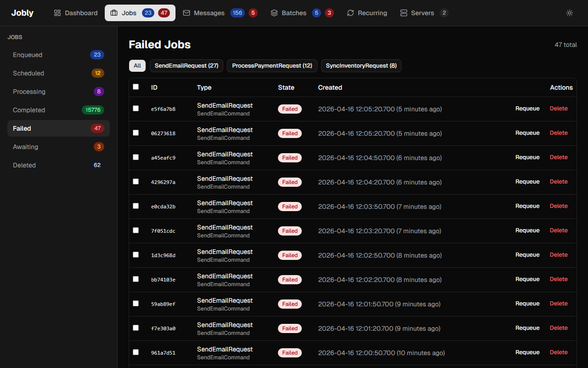588x368 pixels.
Task: Filter by ProcessPaymentRequest (12)
Action: [x=272, y=66]
